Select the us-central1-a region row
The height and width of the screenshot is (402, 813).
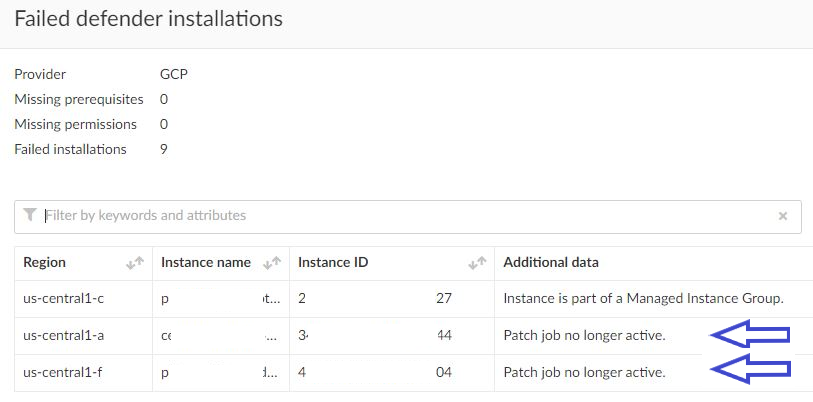tap(63, 335)
